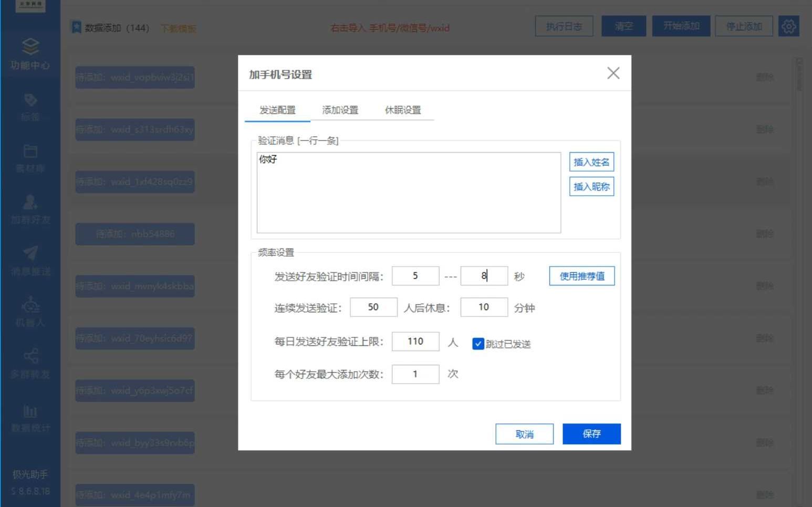
Task: Click 删除 on the wxid_70eyhsic6d97 row
Action: (765, 338)
